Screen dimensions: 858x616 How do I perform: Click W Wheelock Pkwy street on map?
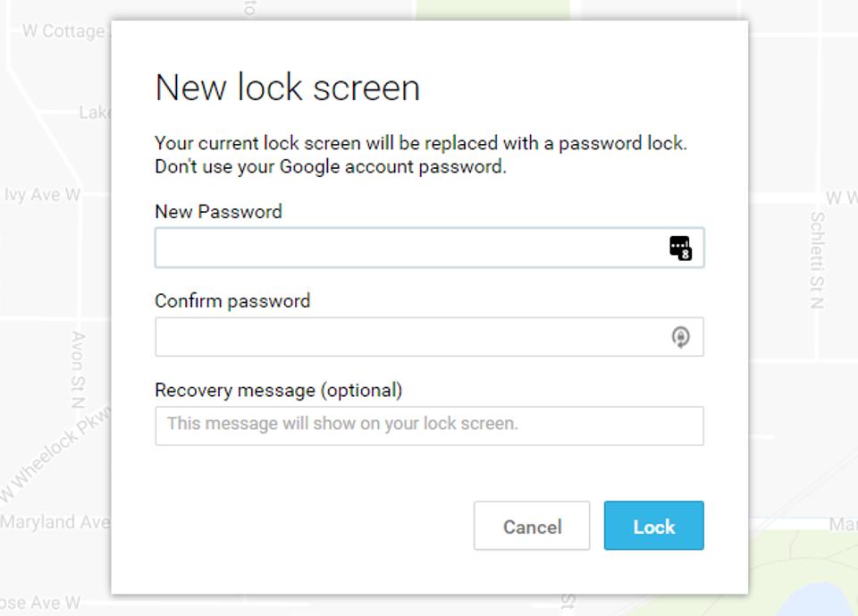[x=55, y=454]
